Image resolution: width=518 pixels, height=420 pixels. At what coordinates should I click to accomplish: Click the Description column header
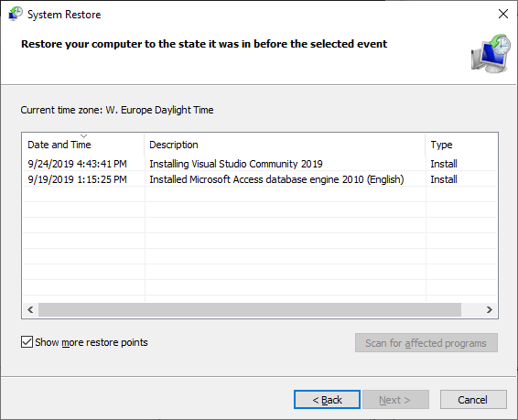coord(285,145)
